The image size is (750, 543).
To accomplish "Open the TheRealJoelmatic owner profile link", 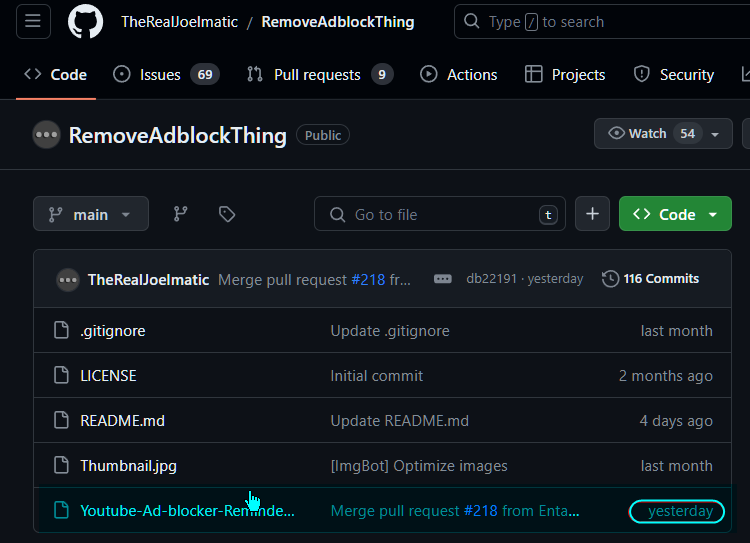I will point(179,22).
